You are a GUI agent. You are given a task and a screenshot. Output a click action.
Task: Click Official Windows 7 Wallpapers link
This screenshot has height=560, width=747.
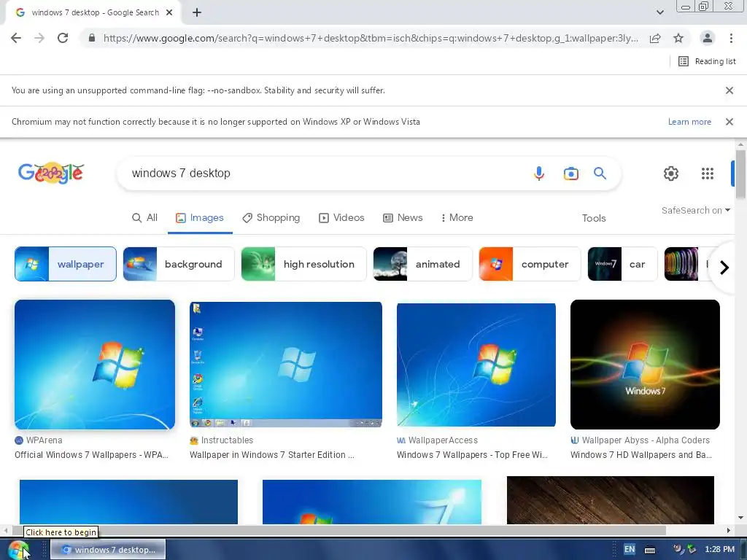pos(91,455)
